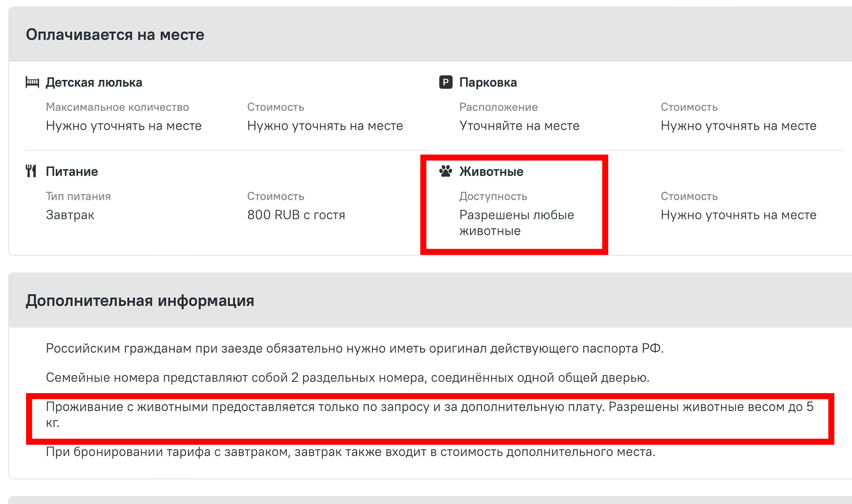852x504 pixels.
Task: Click the Питание title
Action: coord(72,171)
